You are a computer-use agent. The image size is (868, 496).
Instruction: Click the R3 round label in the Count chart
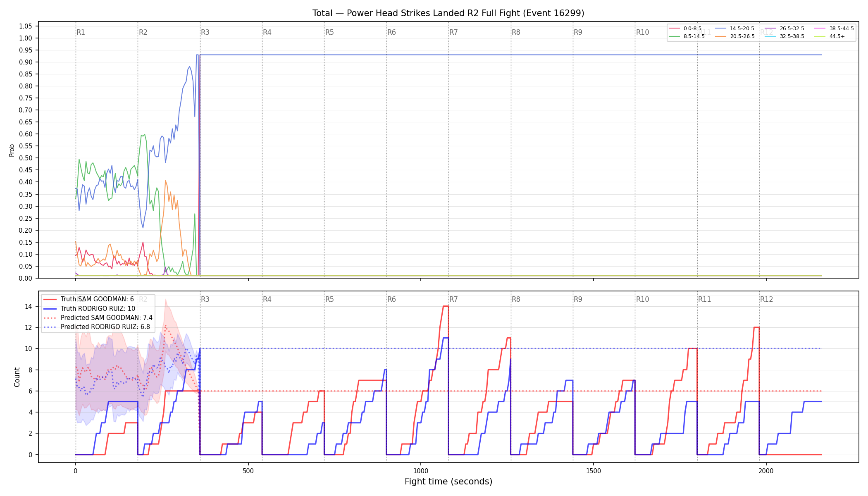click(205, 299)
